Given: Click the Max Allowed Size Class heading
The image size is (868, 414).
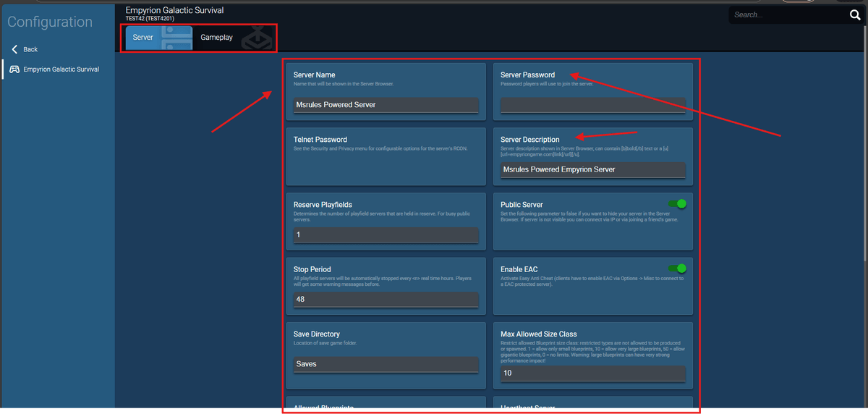Looking at the screenshot, I should coord(539,334).
